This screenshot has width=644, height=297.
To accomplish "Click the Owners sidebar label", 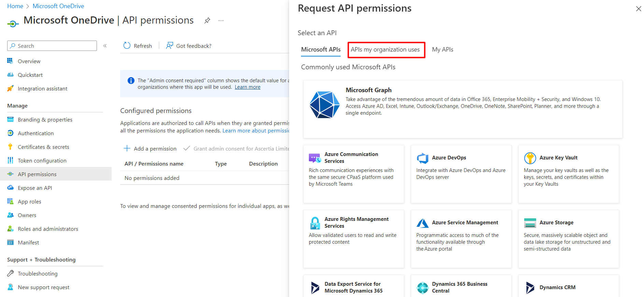I will tap(27, 215).
